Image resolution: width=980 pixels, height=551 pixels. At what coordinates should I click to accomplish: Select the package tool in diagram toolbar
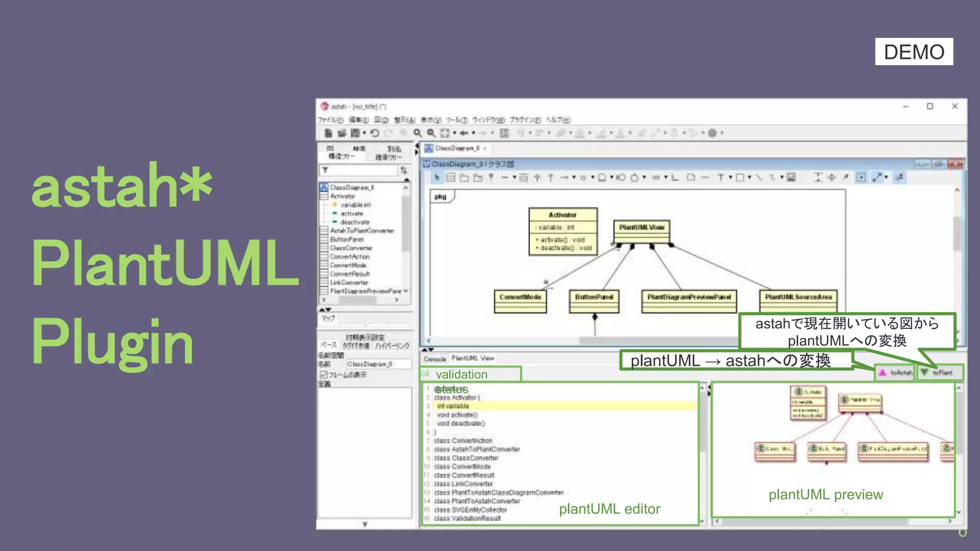click(x=464, y=177)
